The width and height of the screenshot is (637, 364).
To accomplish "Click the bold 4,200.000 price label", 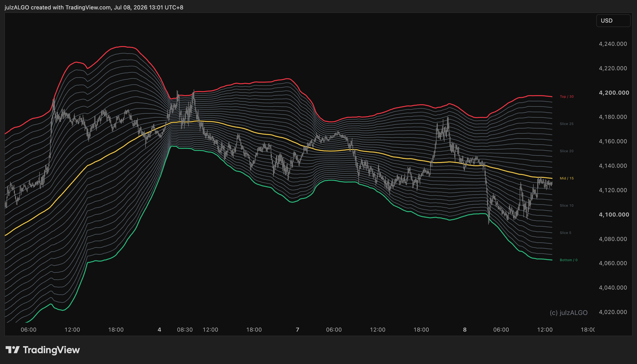I will 614,93.
